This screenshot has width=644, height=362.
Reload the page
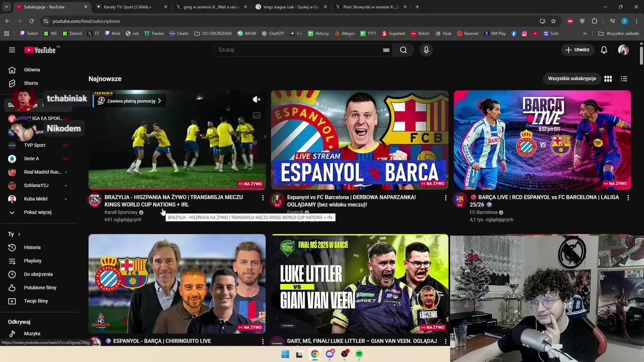[31, 21]
